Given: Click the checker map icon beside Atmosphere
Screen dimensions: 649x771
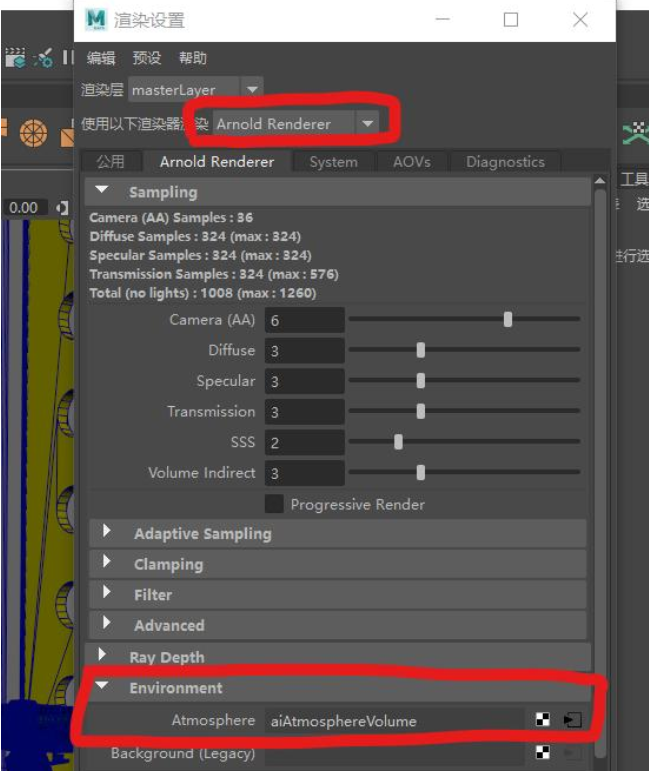Looking at the screenshot, I should 543,720.
